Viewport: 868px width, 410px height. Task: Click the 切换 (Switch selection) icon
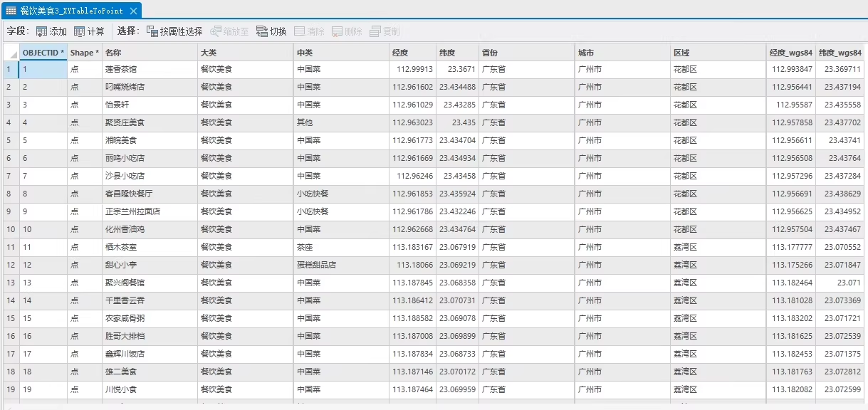pyautogui.click(x=261, y=31)
